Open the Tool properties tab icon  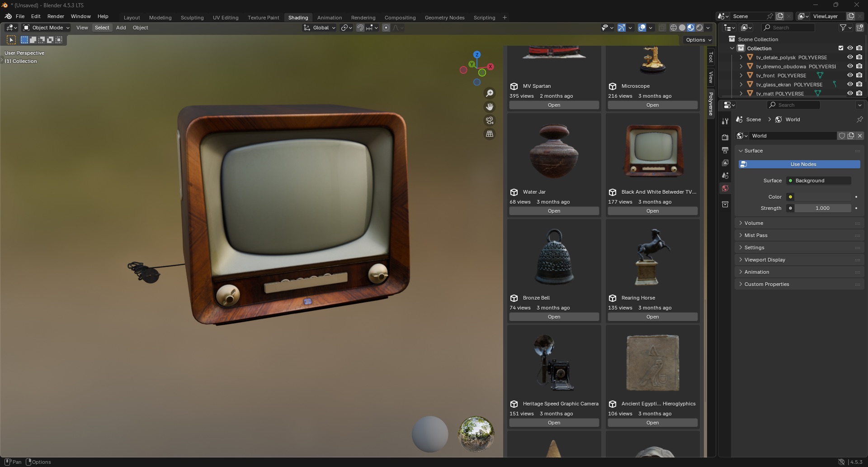725,121
